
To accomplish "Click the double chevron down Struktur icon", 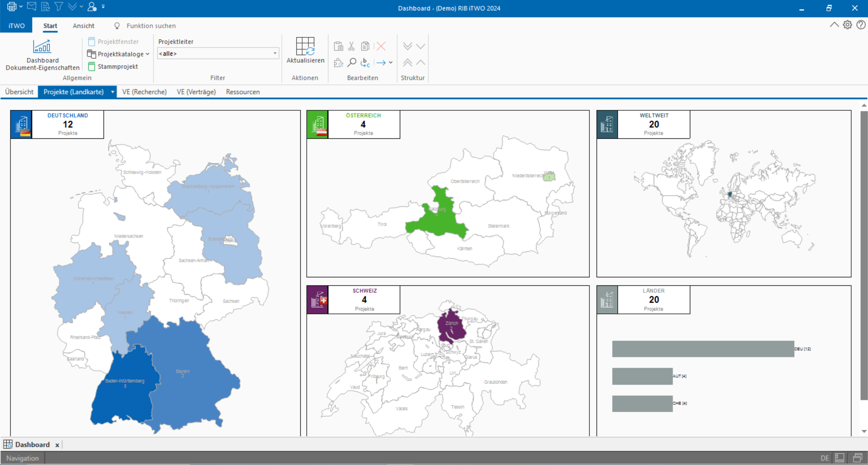I will (407, 46).
